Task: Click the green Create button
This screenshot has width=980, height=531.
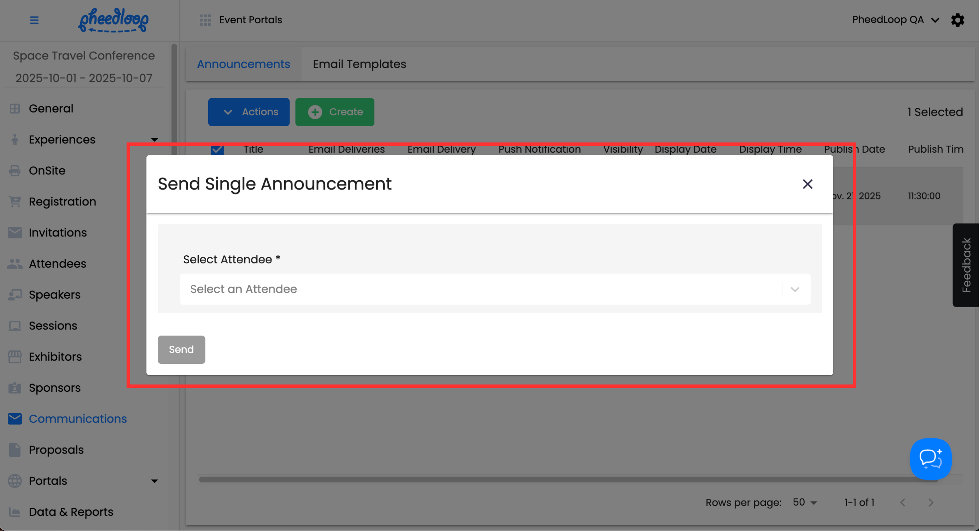Action: (334, 112)
